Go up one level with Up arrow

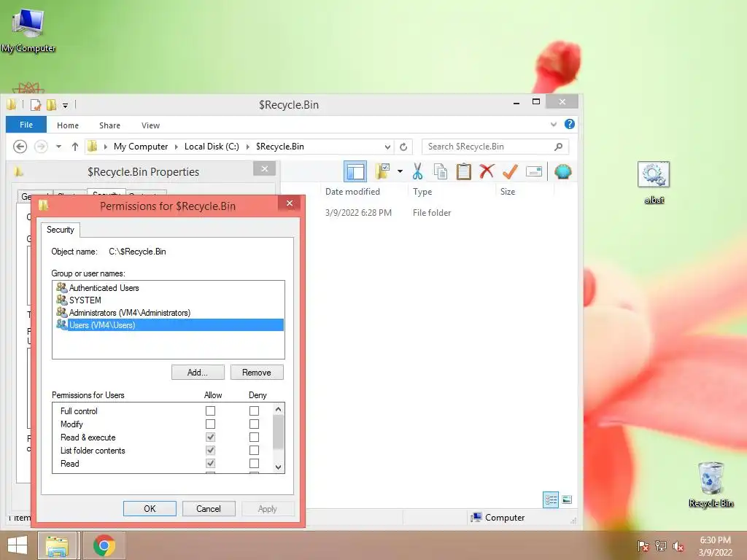75,147
